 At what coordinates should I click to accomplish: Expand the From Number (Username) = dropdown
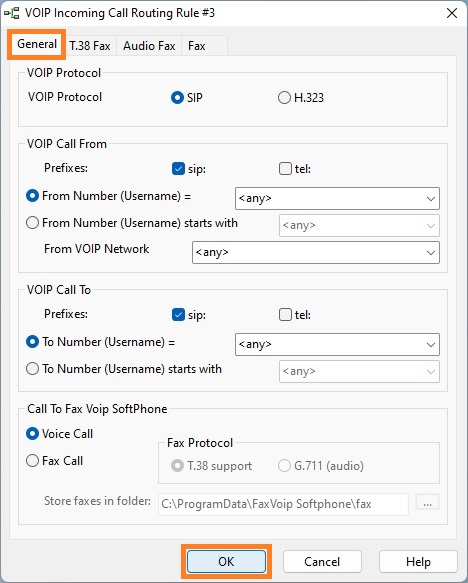tap(337, 199)
